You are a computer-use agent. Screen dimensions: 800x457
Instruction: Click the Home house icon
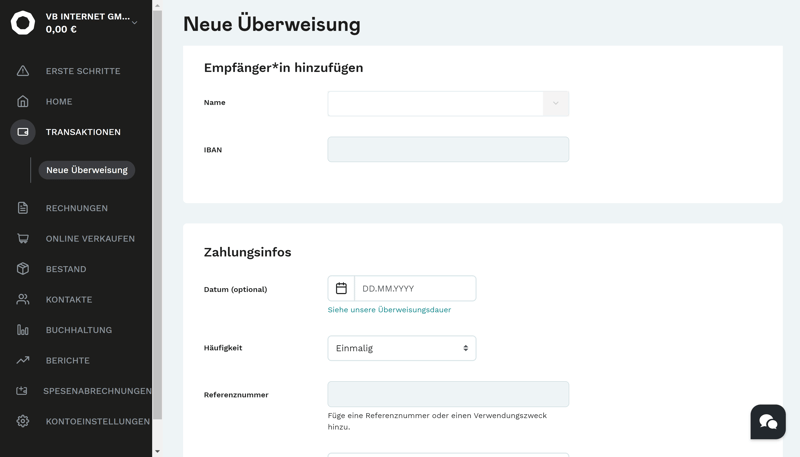(x=23, y=101)
